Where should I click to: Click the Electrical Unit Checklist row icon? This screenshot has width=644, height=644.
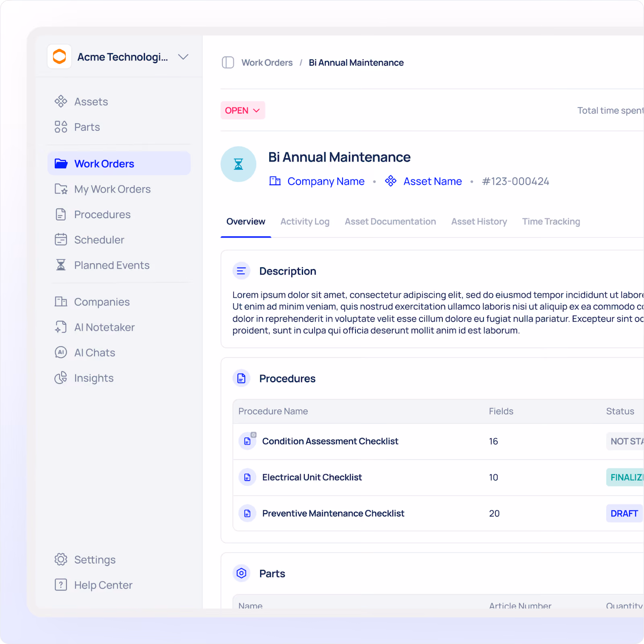(248, 477)
